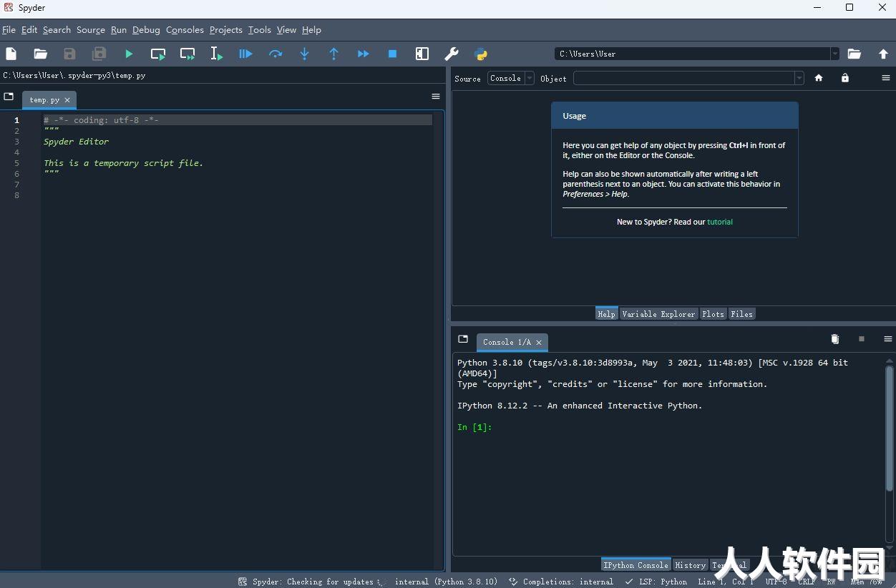Open the View menu

[286, 30]
